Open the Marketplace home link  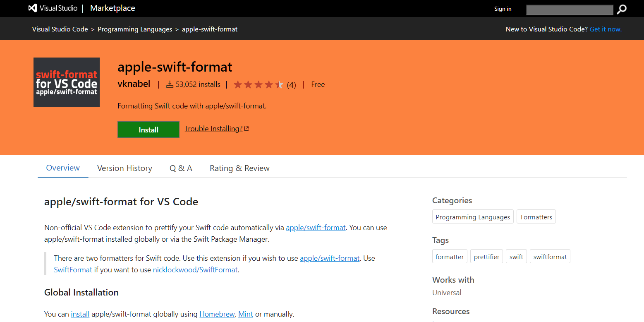[113, 8]
